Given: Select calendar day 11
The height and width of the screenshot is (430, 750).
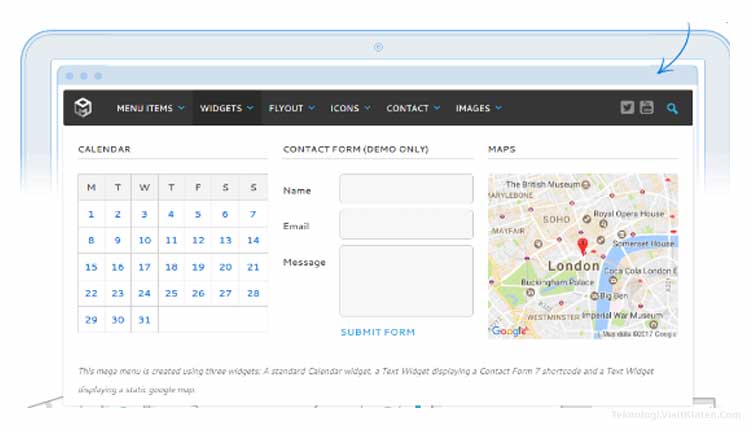Looking at the screenshot, I should coord(171,240).
